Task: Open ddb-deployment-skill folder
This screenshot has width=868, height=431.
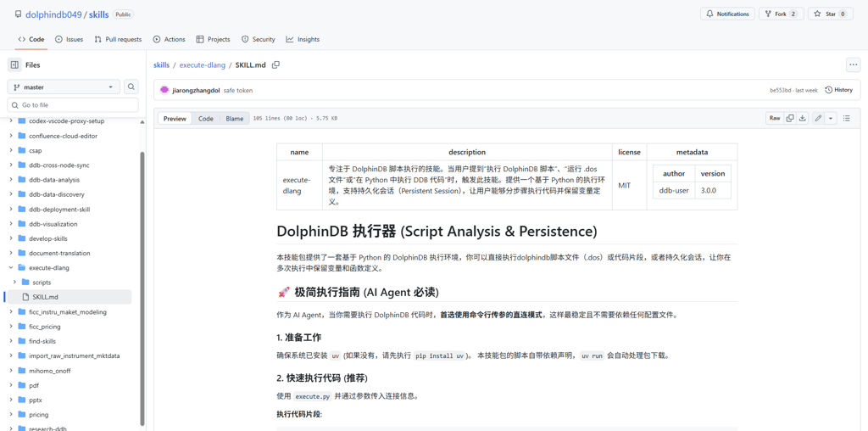Action: pyautogui.click(x=59, y=210)
